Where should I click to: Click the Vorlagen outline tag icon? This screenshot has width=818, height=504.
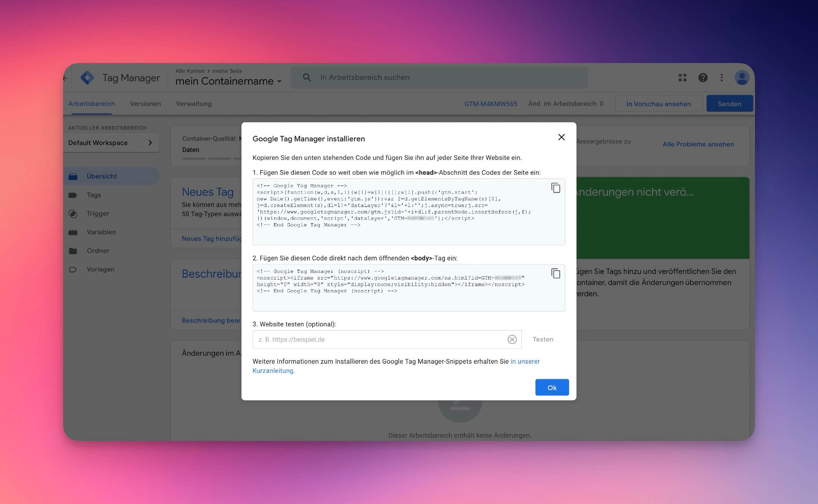pyautogui.click(x=73, y=270)
